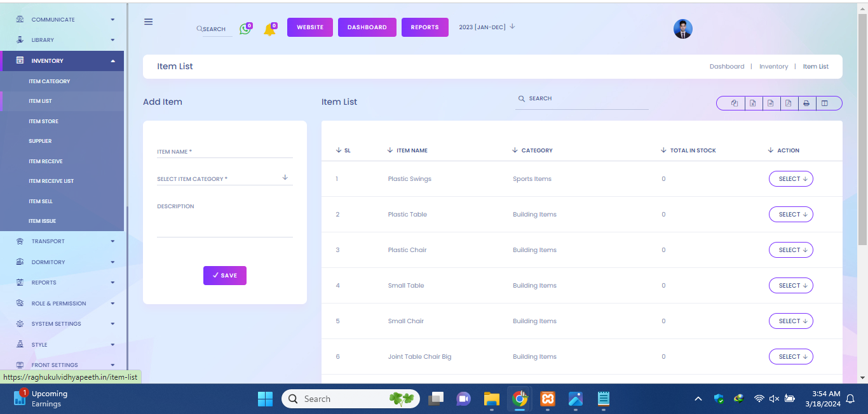The width and height of the screenshot is (868, 414).
Task: Click the Item Name input field
Action: 224,152
